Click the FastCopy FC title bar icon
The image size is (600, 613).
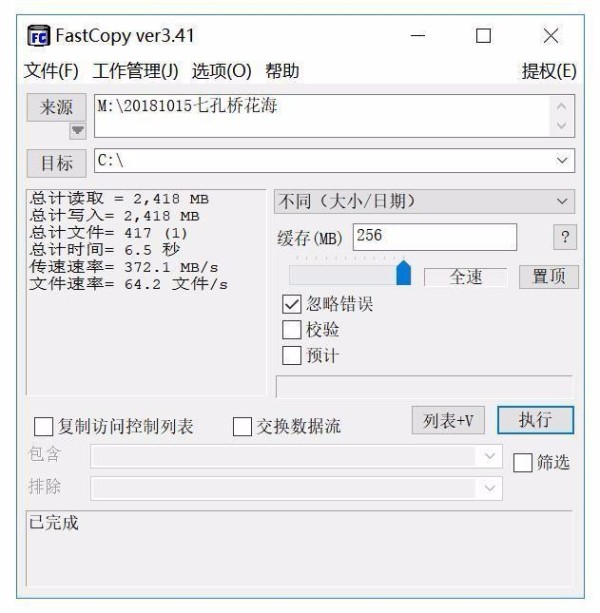click(39, 36)
